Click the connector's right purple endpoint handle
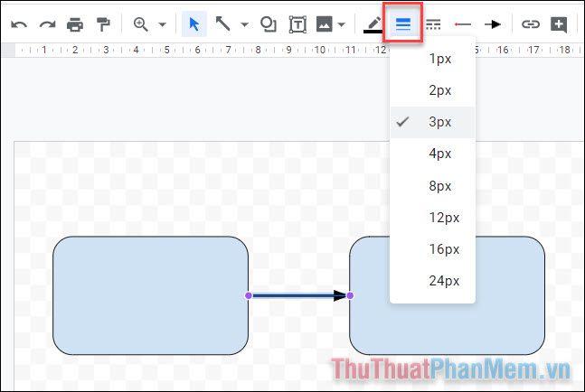585x392 pixels. (350, 295)
